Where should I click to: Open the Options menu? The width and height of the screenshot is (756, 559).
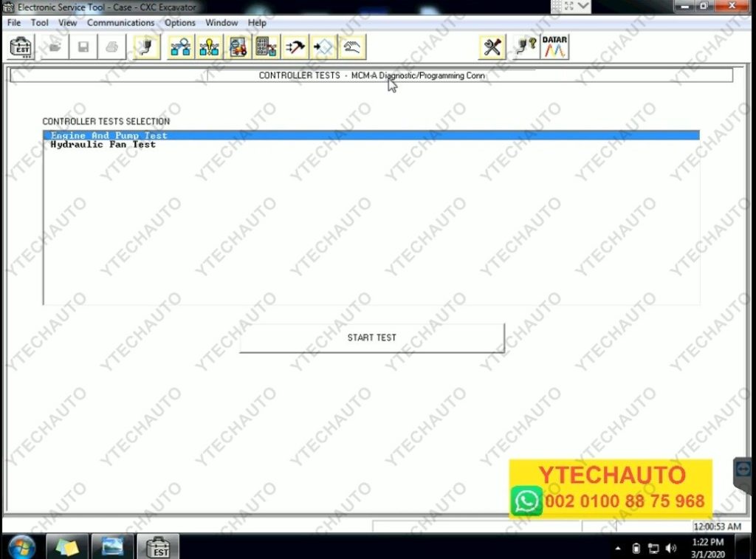[180, 23]
